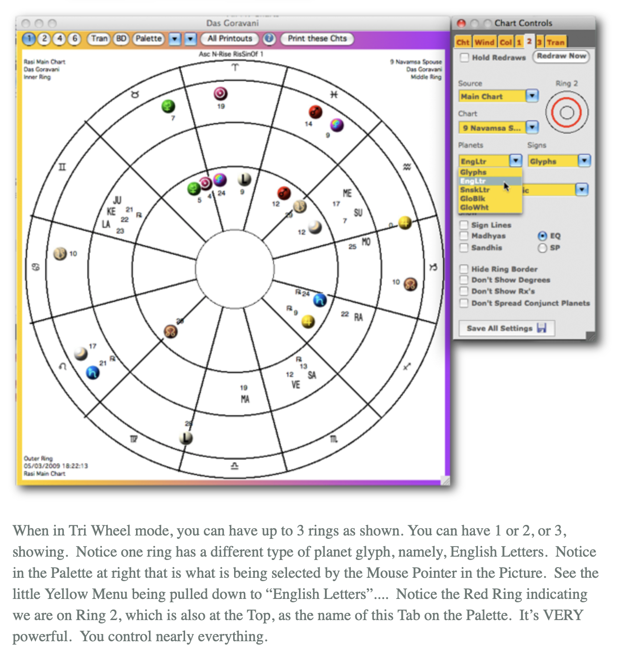Open the Source Main Chart dropdown

(x=532, y=96)
